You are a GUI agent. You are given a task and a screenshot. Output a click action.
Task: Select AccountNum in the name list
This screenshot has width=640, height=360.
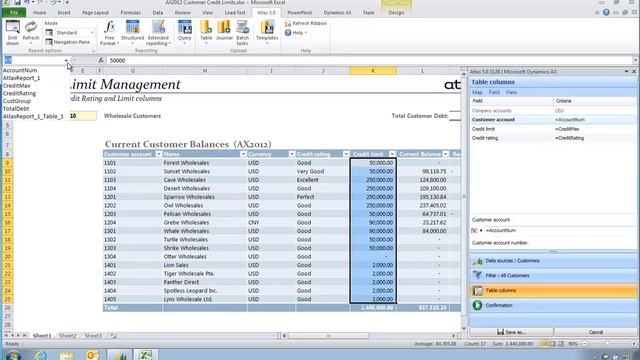(20, 70)
